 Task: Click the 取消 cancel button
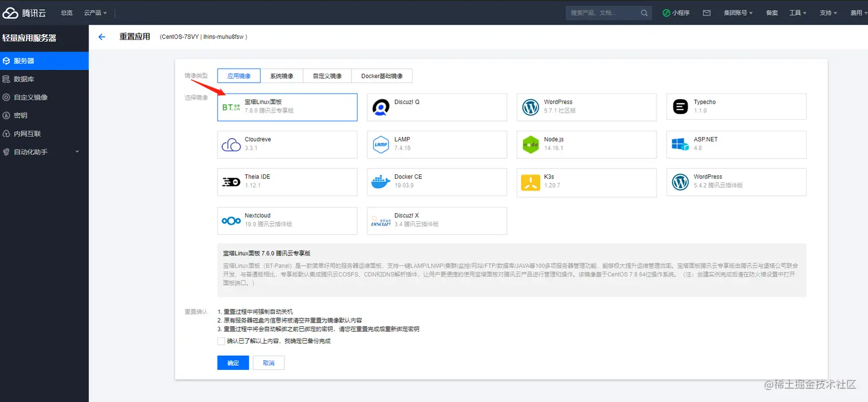269,363
